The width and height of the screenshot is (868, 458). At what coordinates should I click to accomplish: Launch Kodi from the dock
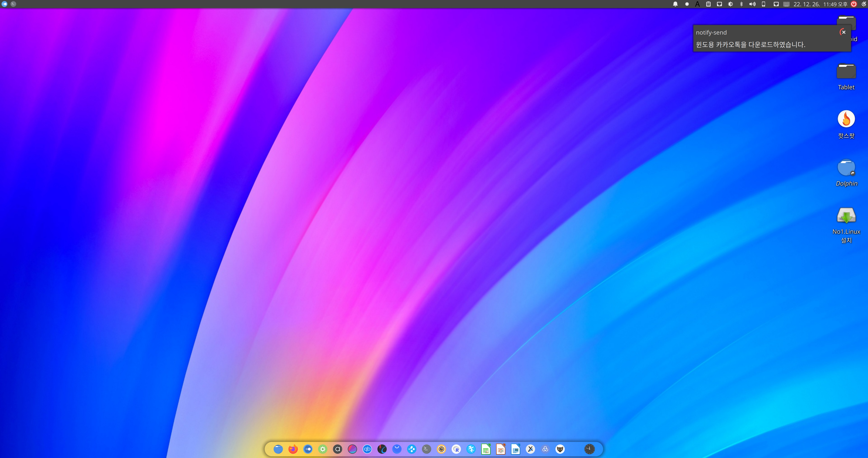pyautogui.click(x=412, y=449)
